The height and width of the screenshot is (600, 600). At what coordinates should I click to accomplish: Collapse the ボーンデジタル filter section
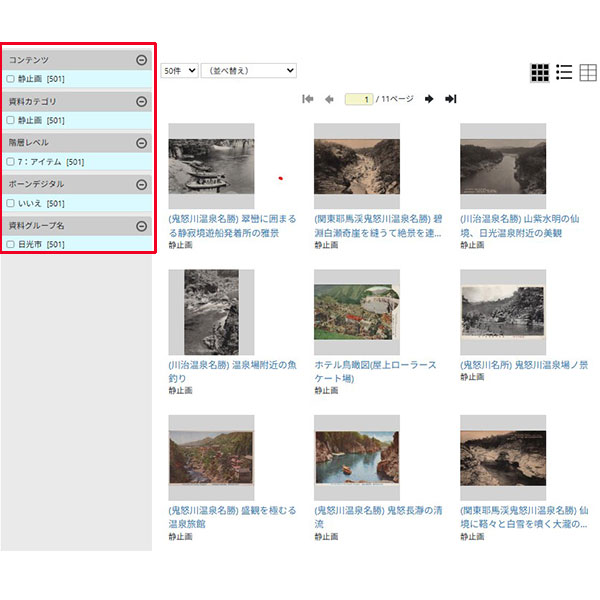point(142,185)
